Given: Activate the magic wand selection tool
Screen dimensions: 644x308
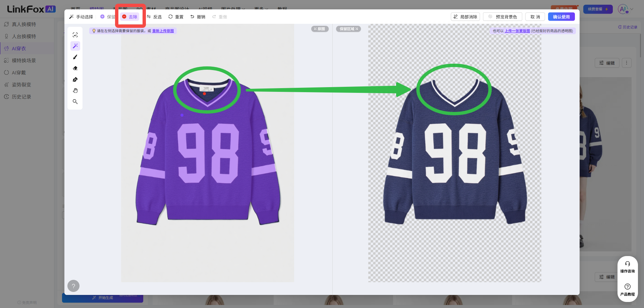Looking at the screenshot, I should tap(75, 46).
